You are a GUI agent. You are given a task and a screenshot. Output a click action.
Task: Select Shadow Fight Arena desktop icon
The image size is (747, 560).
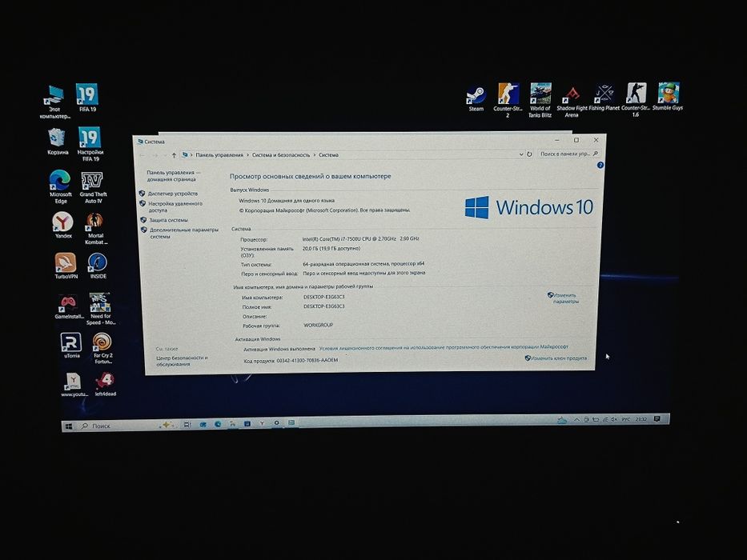[572, 102]
